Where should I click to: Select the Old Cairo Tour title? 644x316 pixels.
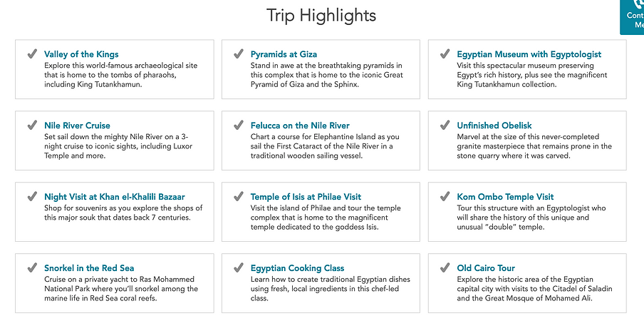[x=486, y=268]
